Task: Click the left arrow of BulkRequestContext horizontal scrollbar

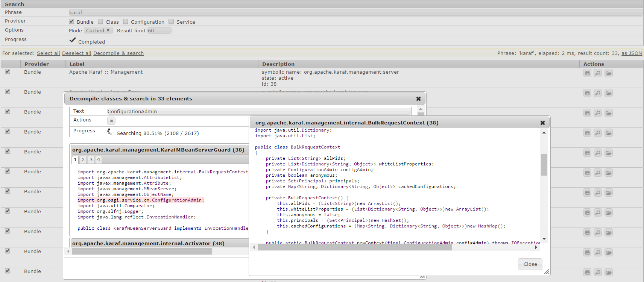Action: click(254, 247)
